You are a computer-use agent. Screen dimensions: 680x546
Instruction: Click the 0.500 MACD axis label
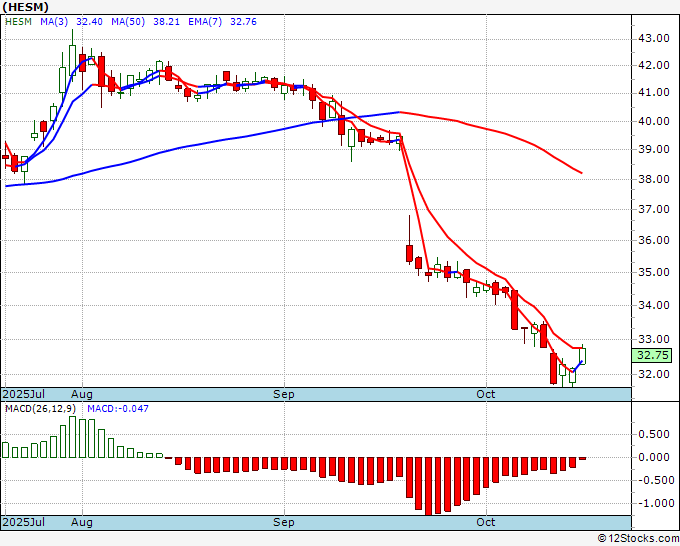(654, 435)
